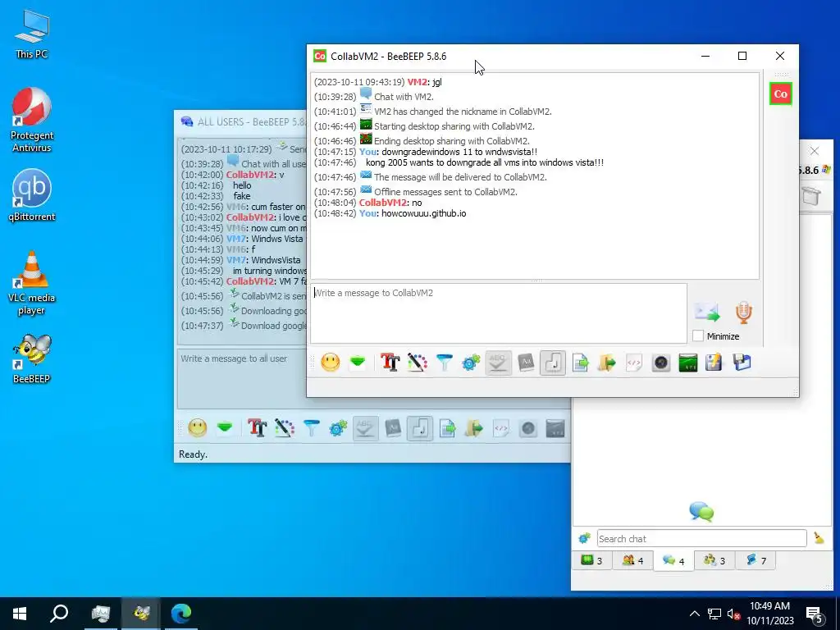Launch Microsoft Edge from the taskbar
Screen dimensions: 840x630
(181, 613)
